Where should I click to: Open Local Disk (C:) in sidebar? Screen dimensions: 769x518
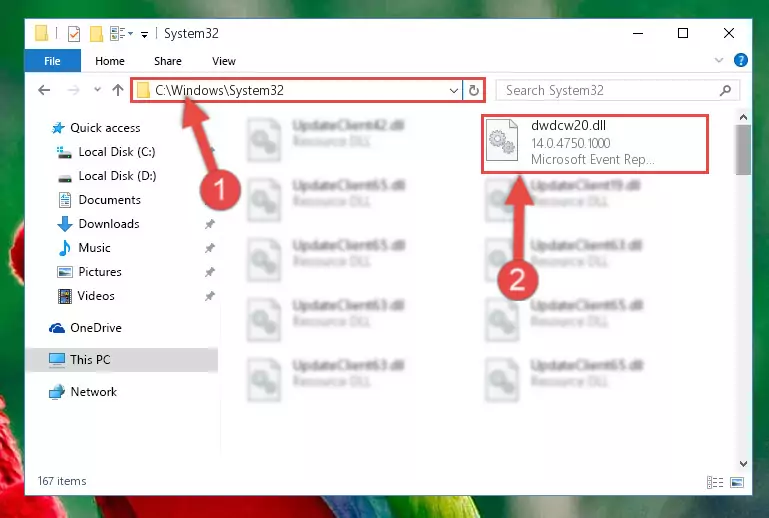pos(117,152)
